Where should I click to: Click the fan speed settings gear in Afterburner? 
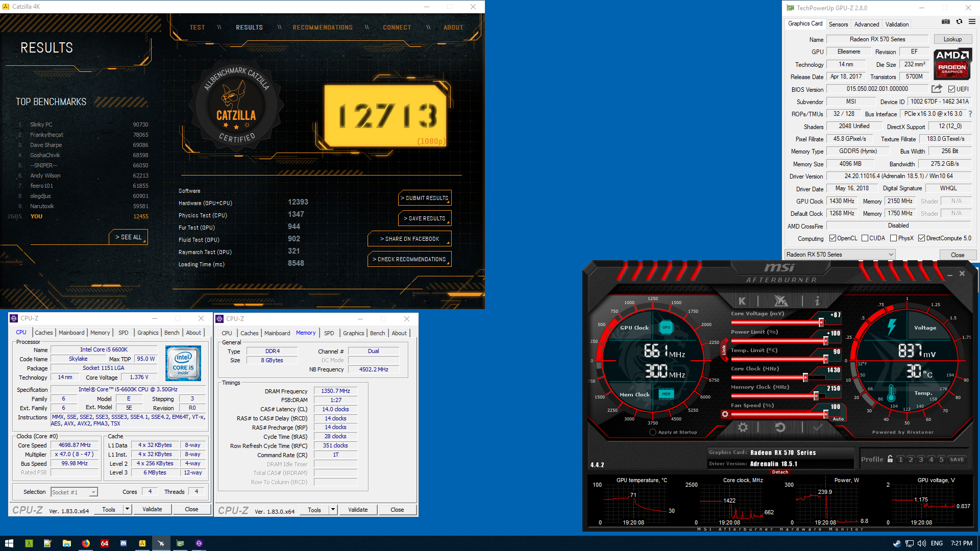tap(725, 414)
